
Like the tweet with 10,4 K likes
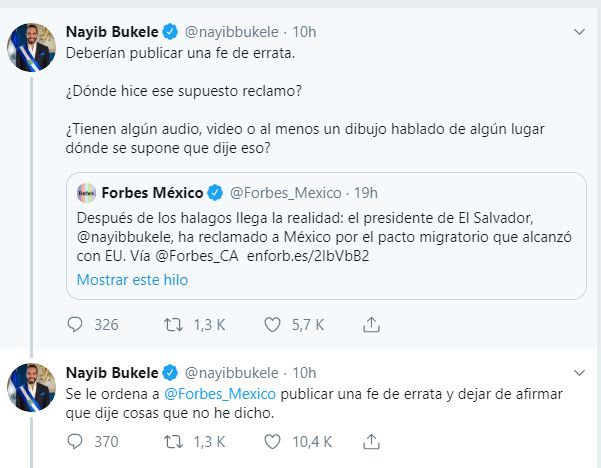(x=273, y=441)
